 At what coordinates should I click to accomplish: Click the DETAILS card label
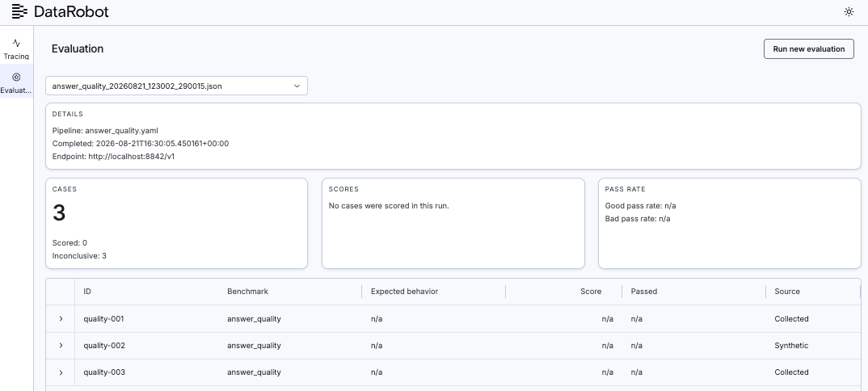pos(68,114)
